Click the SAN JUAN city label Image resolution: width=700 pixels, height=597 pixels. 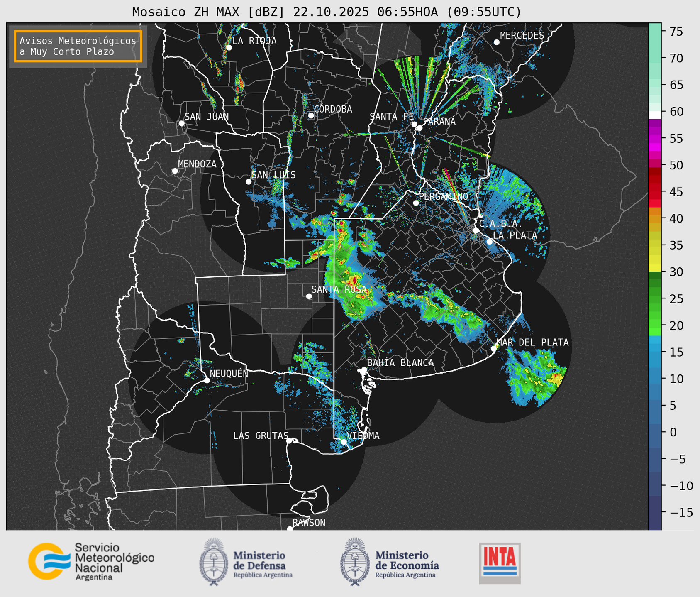click(x=207, y=117)
